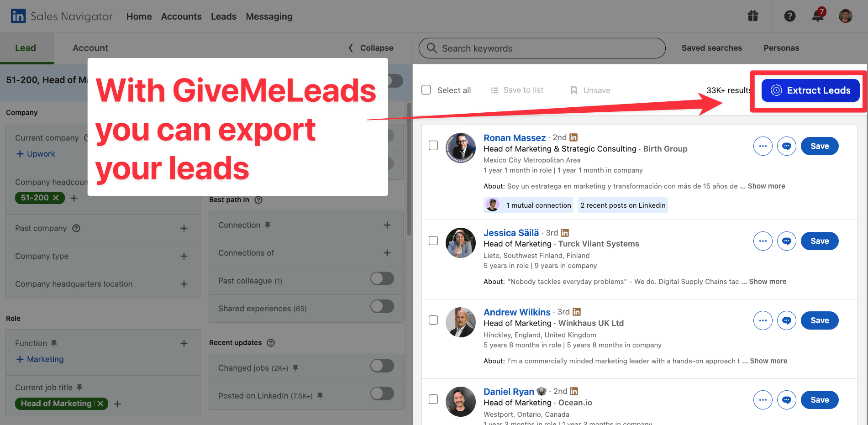Click the Extract Leads button
Screen dimensions: 868x425
coord(810,90)
